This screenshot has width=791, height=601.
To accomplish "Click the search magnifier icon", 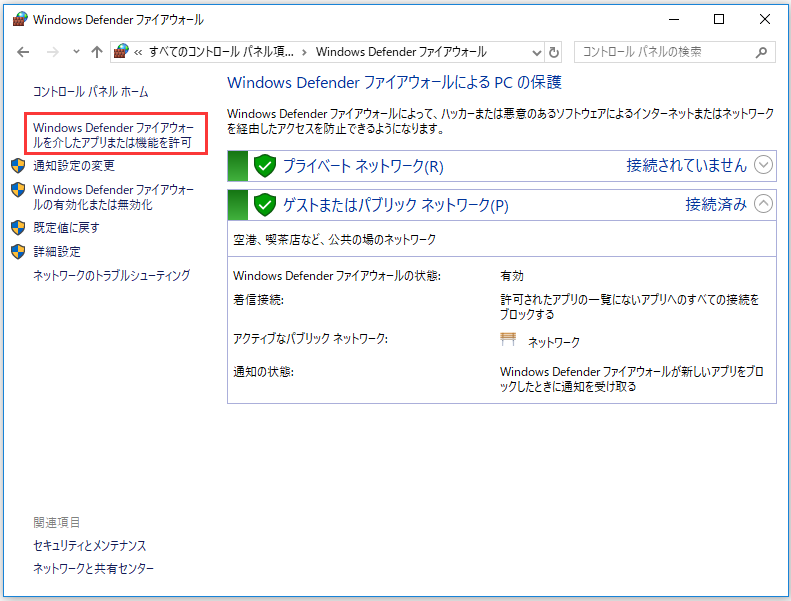I will click(762, 52).
